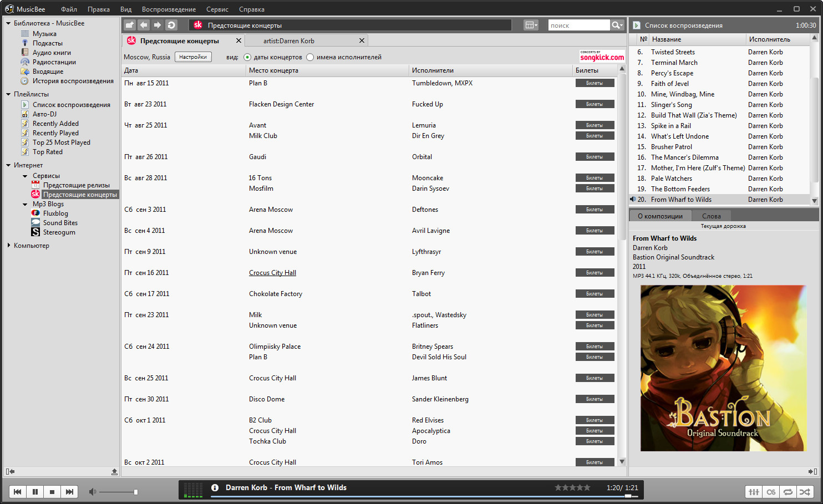Select the 'имена исполнителей' radio button
The height and width of the screenshot is (504, 823).
(310, 57)
